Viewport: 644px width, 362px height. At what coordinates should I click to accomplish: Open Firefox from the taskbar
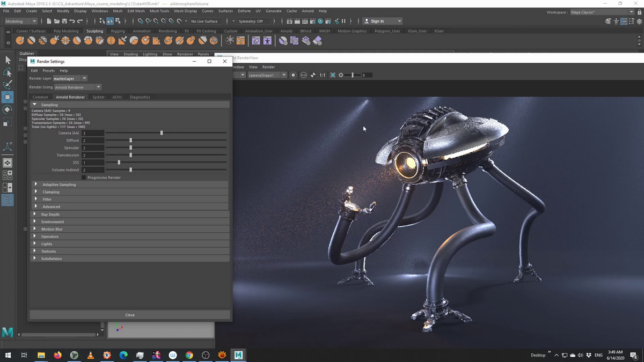tap(57, 355)
